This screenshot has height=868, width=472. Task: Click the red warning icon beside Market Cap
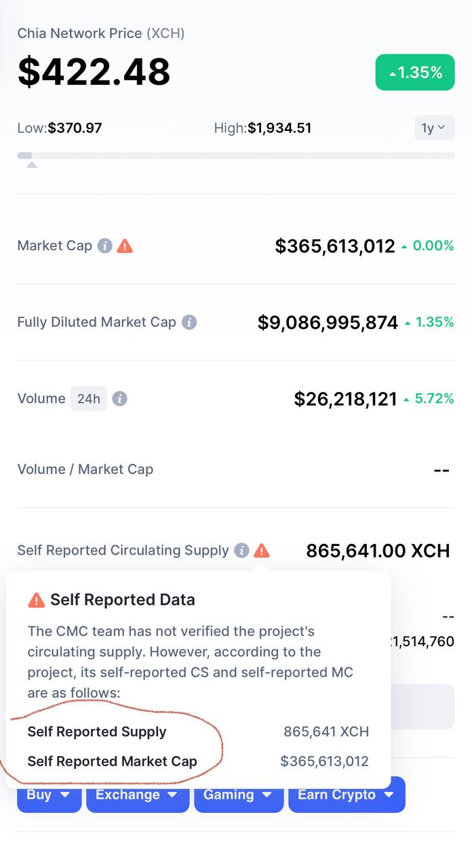coord(125,245)
